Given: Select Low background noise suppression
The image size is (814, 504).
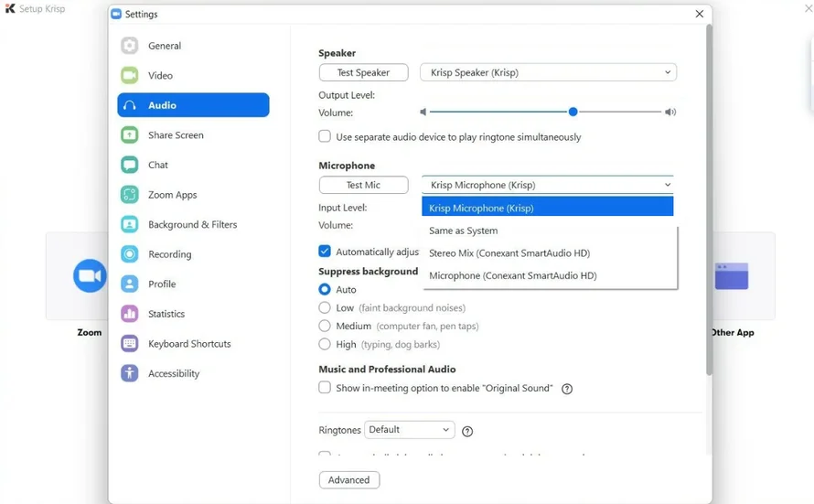Looking at the screenshot, I should [x=325, y=308].
